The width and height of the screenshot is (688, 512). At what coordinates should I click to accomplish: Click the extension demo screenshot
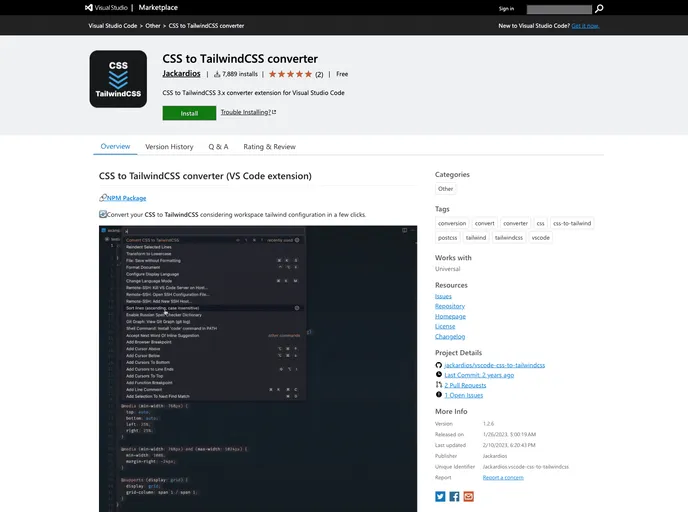click(x=258, y=369)
